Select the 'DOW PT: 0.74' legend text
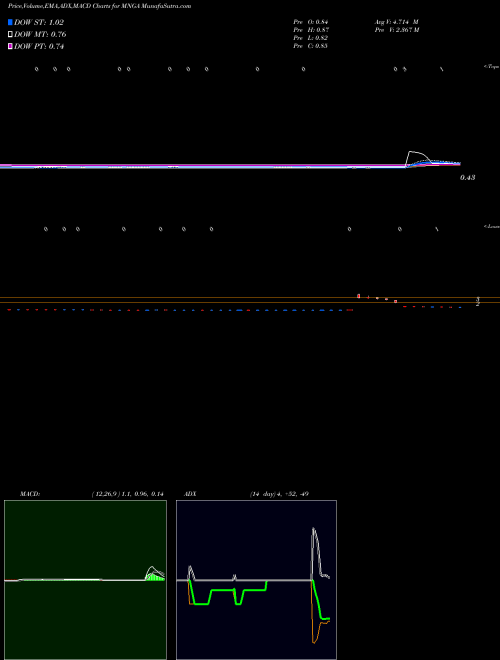The height and width of the screenshot is (660, 500). point(39,46)
